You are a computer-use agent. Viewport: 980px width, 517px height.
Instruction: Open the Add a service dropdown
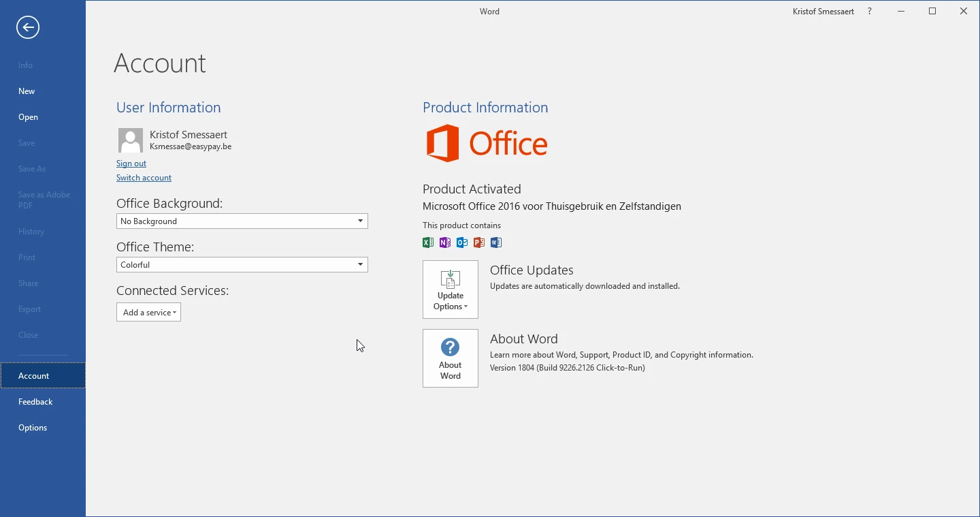point(148,312)
